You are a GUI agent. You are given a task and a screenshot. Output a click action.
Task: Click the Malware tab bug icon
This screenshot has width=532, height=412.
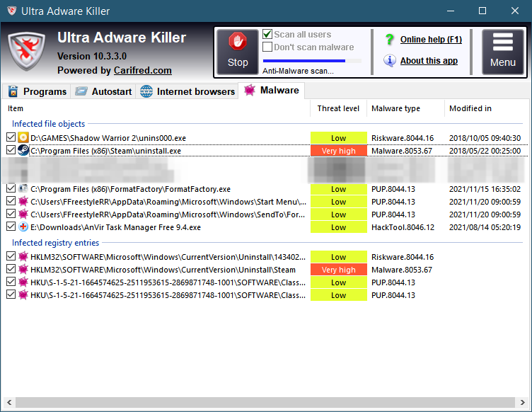(x=250, y=90)
